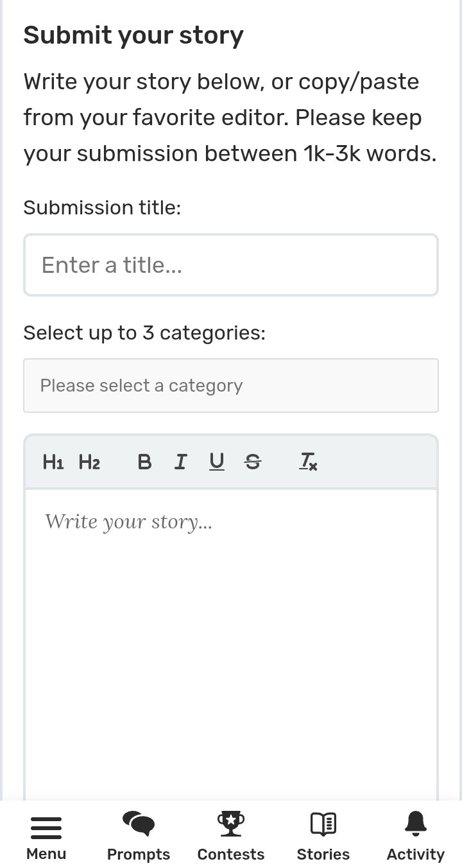Apply Heading 2 formatting in editor
This screenshot has width=462, height=868.
click(89, 462)
